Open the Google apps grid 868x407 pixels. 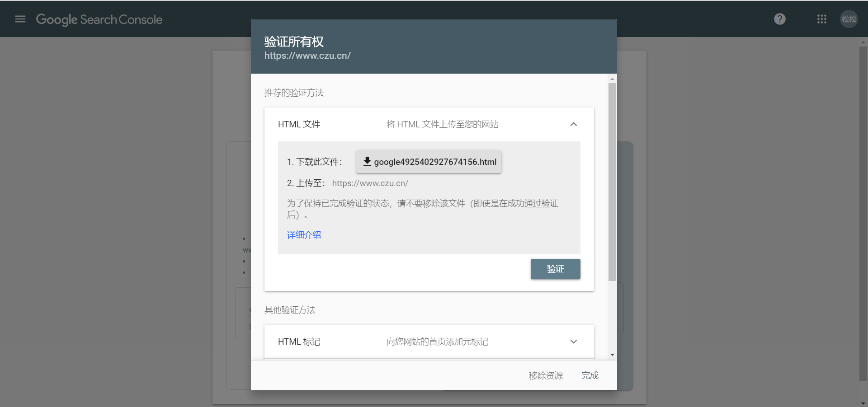(x=821, y=19)
